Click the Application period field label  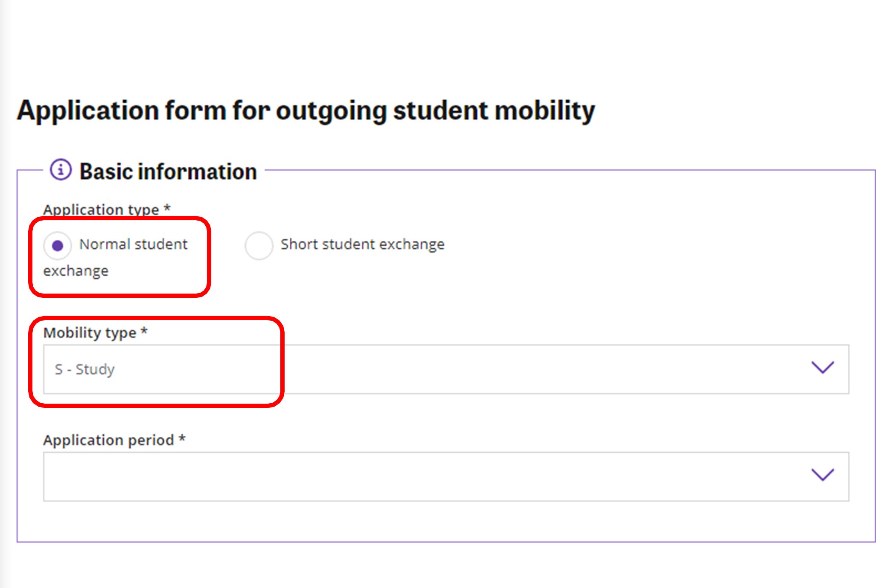tap(108, 440)
